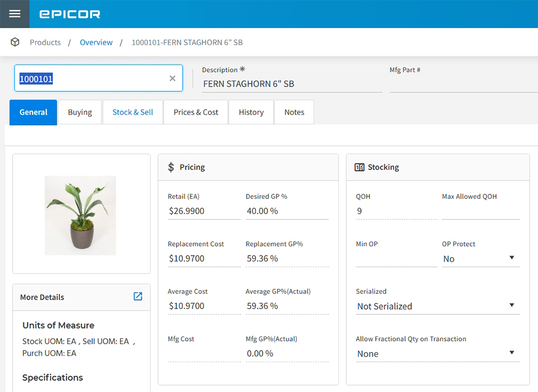
Task: Click the Products breadcrumb
Action: click(45, 42)
